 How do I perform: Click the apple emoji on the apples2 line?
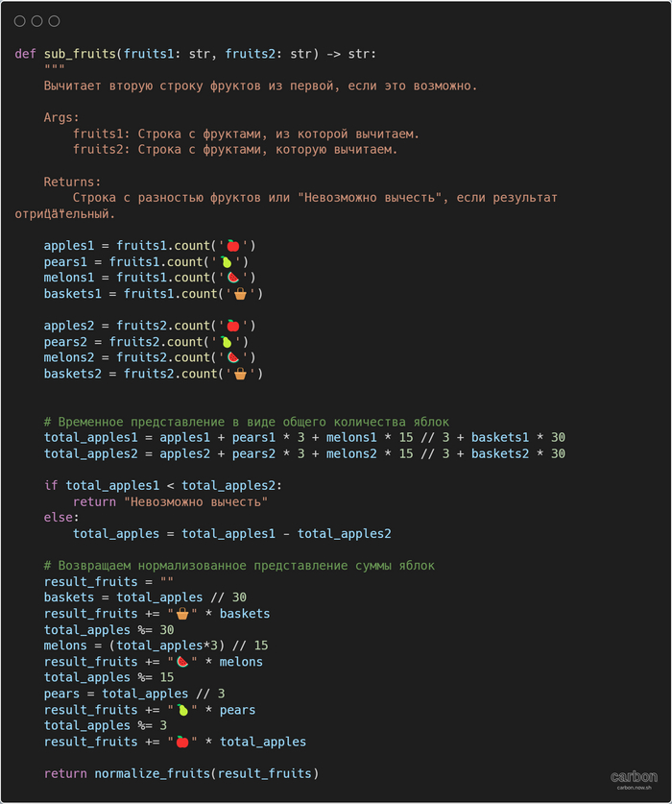coord(232,326)
